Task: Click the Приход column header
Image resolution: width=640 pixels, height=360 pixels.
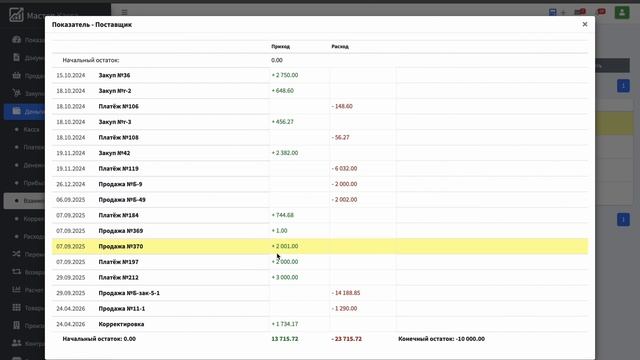Action: [x=280, y=47]
